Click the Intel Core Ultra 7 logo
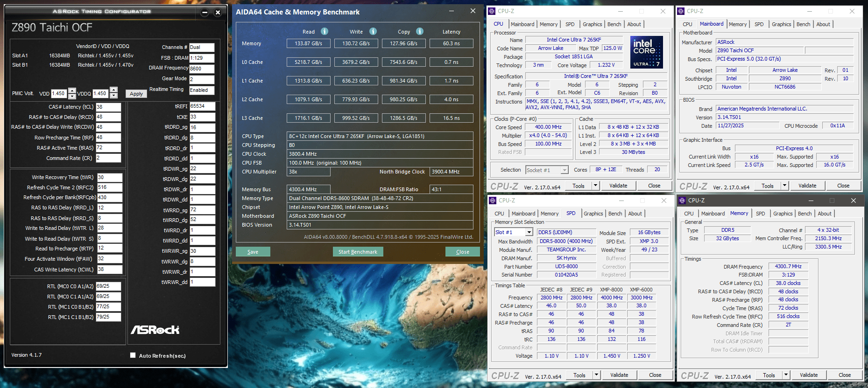This screenshot has width=868, height=388. pos(646,52)
